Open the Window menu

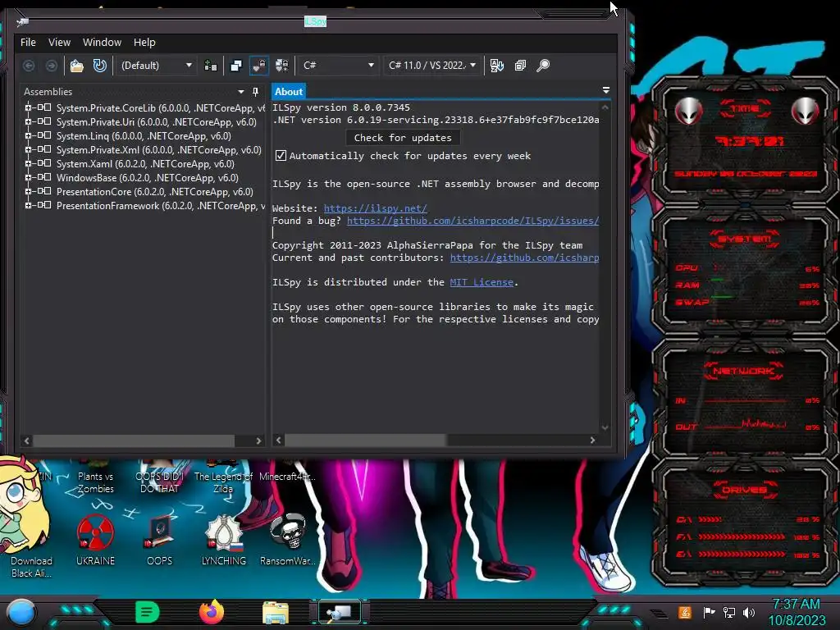point(102,43)
